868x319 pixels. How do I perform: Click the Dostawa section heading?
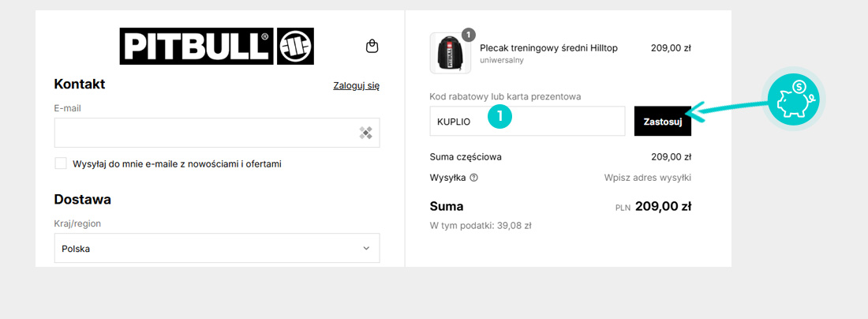tap(83, 199)
